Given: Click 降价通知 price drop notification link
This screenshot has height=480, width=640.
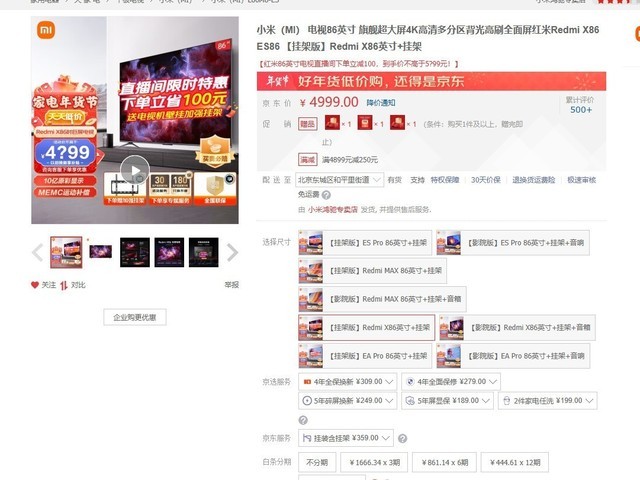Looking at the screenshot, I should point(380,103).
